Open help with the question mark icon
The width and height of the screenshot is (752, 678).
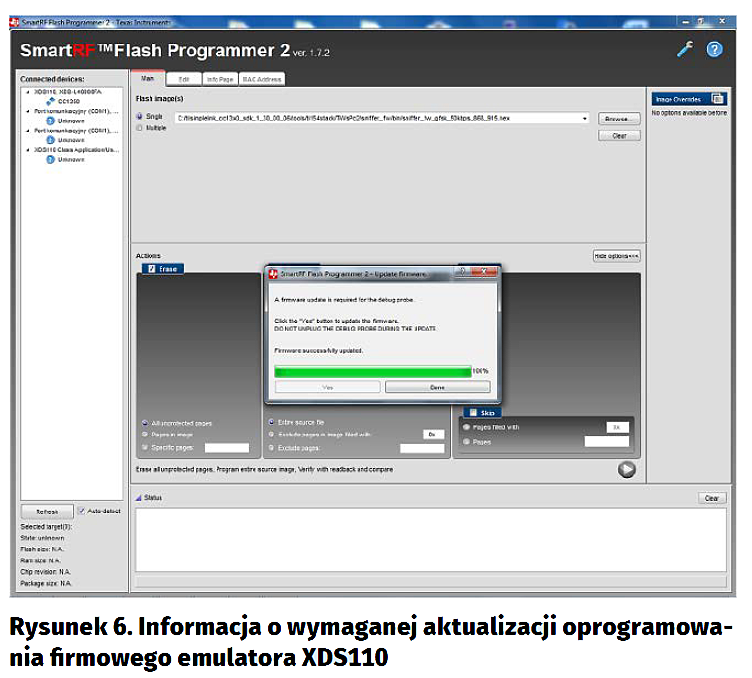click(715, 49)
